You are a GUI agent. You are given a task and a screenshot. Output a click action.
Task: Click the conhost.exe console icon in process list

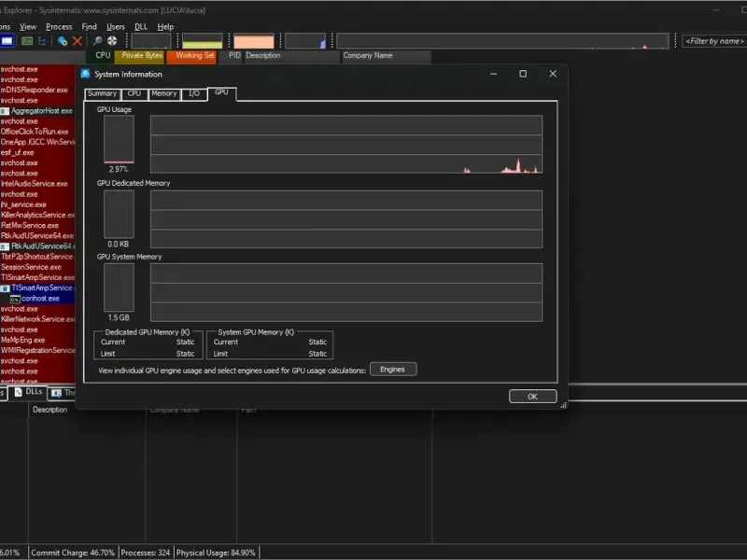[15, 299]
